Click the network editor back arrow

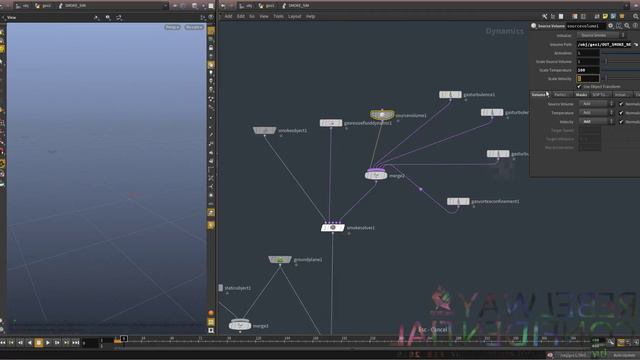(223, 6)
